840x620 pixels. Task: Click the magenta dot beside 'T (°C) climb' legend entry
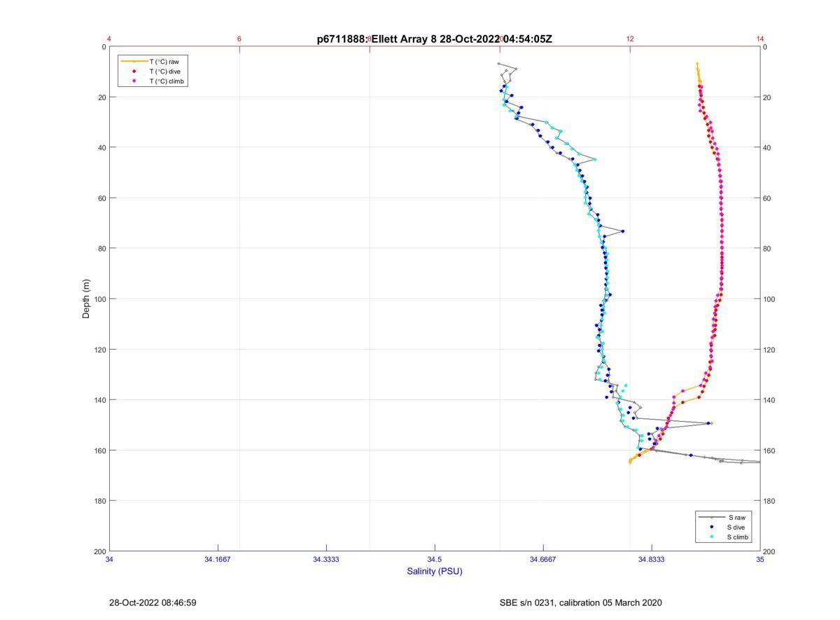134,81
